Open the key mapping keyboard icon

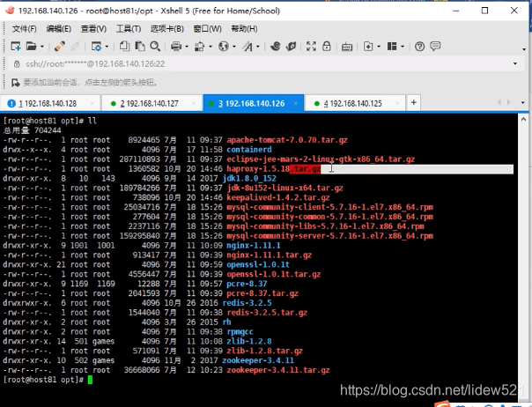click(347, 47)
